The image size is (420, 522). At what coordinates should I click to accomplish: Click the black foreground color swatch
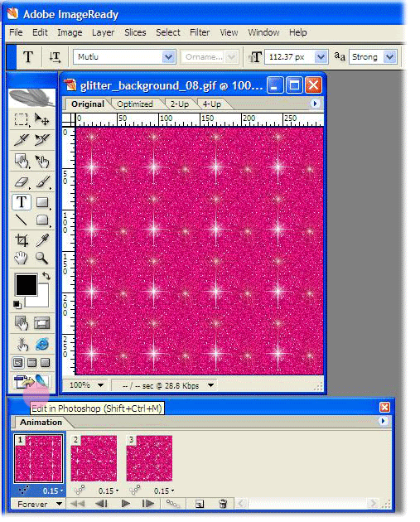(26, 285)
